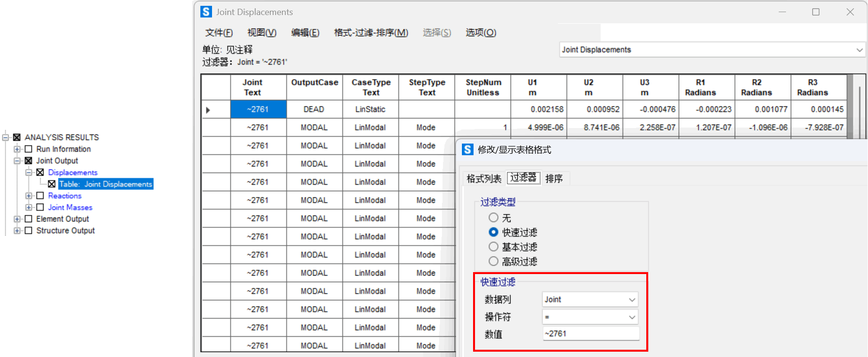
Task: Maximize the Joint Displacements window
Action: tap(816, 12)
